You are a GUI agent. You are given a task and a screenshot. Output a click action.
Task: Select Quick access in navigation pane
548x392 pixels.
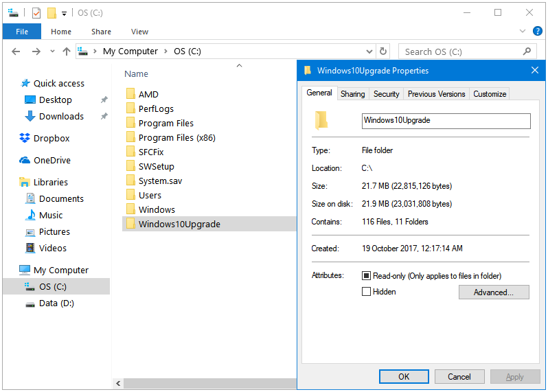click(59, 84)
